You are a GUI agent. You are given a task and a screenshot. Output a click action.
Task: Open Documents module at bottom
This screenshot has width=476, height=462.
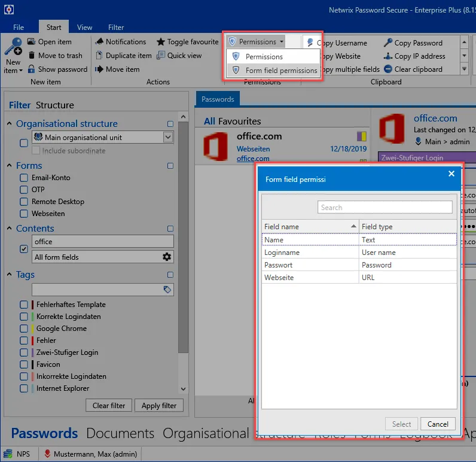(x=120, y=433)
